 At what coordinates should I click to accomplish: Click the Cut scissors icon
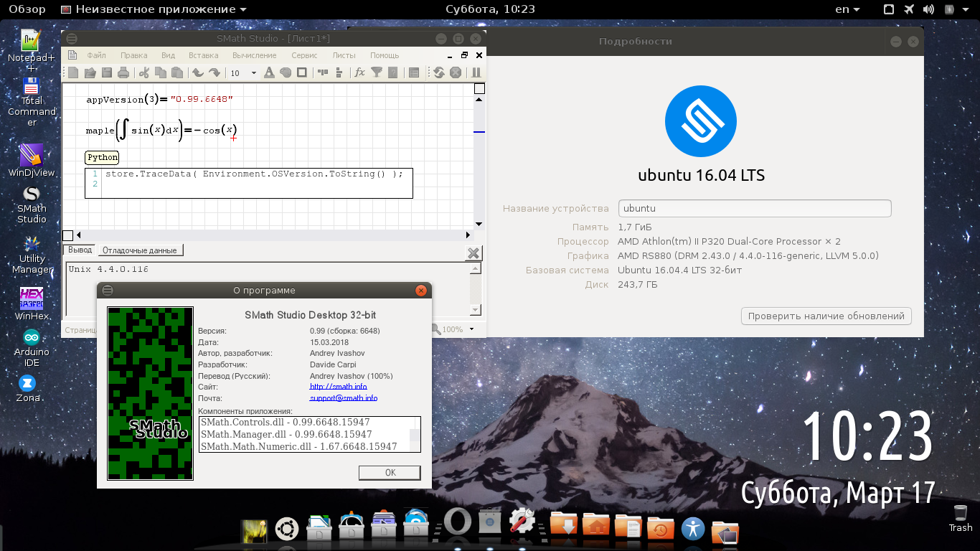143,72
